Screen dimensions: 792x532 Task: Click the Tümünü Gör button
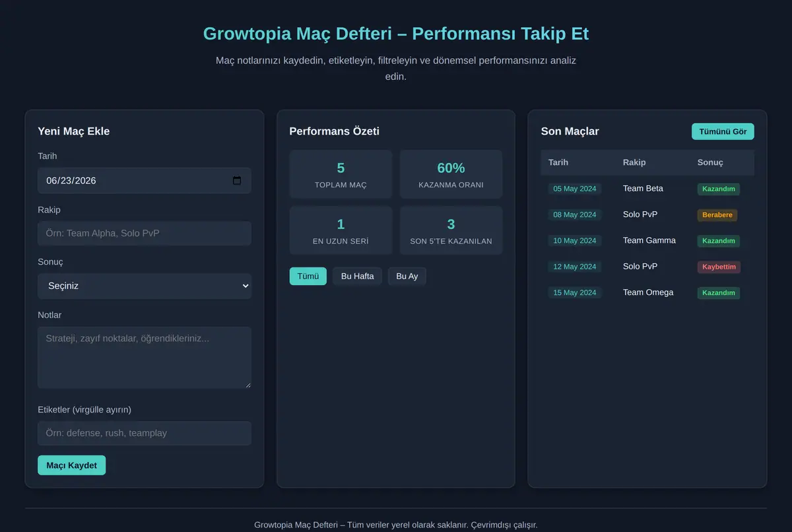[x=723, y=131]
